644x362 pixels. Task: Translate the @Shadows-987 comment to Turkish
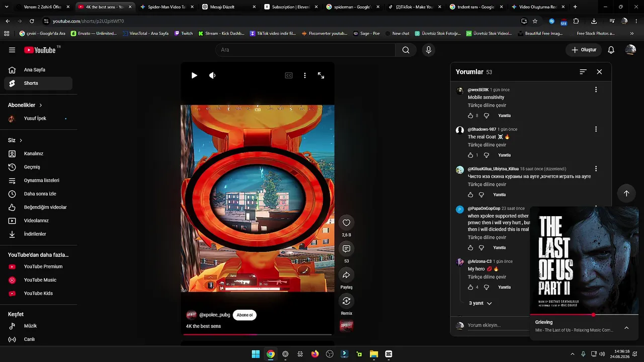(x=487, y=145)
